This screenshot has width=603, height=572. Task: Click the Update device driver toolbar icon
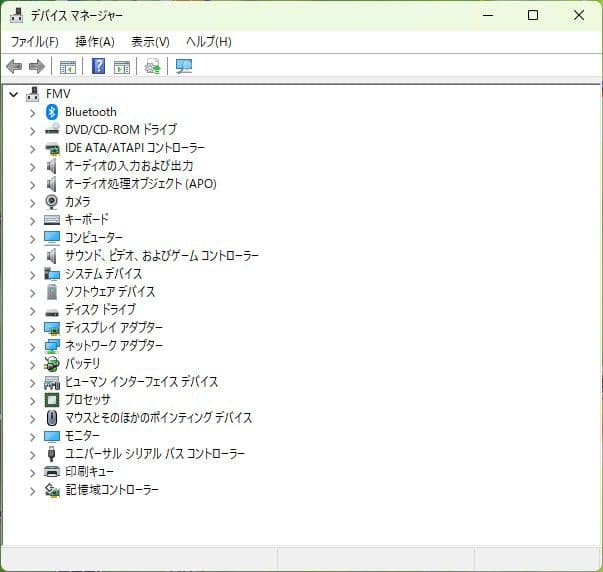153,67
